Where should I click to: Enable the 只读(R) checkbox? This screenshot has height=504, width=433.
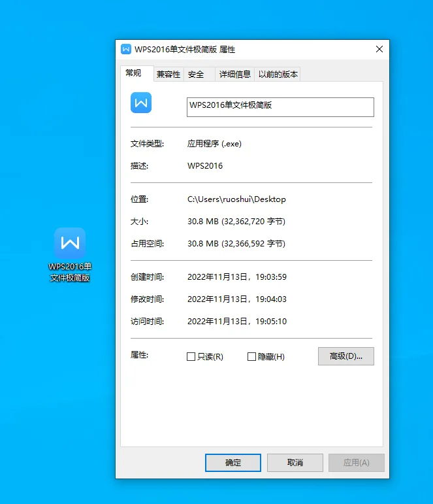191,356
